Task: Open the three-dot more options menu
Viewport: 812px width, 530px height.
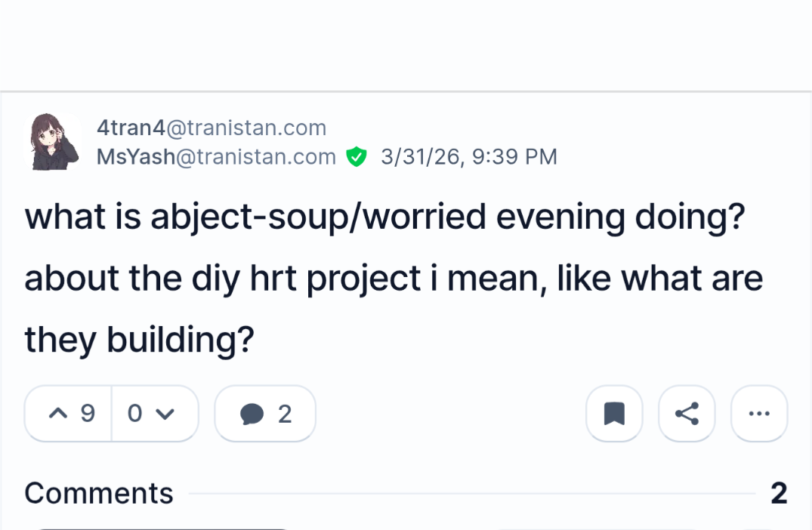Action: [x=759, y=414]
